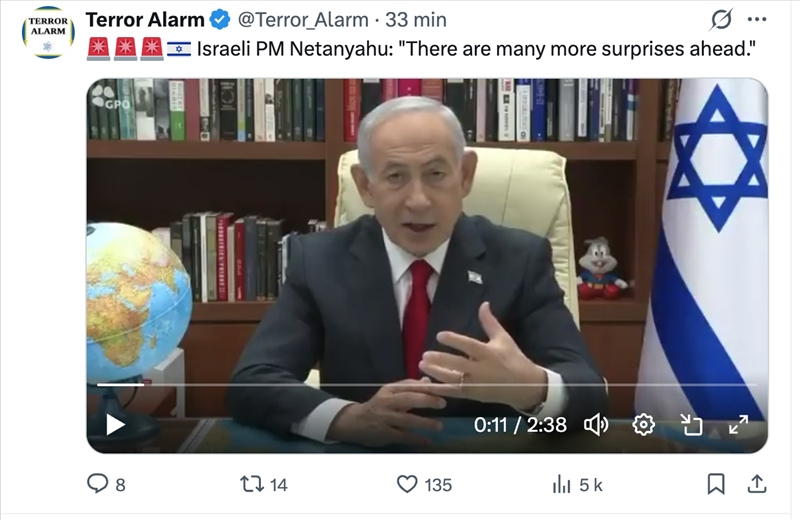
Task: Bookmark this post
Action: (x=716, y=484)
